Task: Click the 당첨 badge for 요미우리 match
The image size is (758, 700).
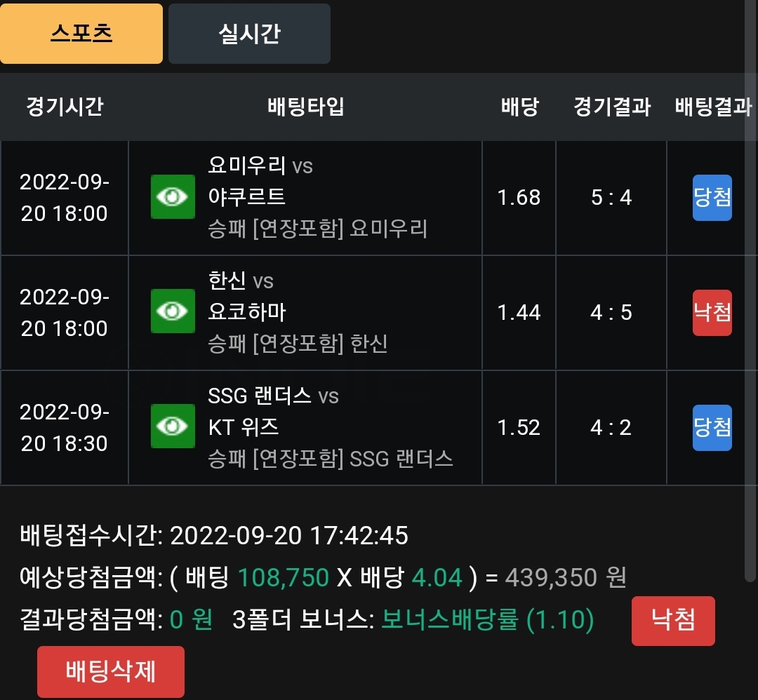Action: coord(712,198)
